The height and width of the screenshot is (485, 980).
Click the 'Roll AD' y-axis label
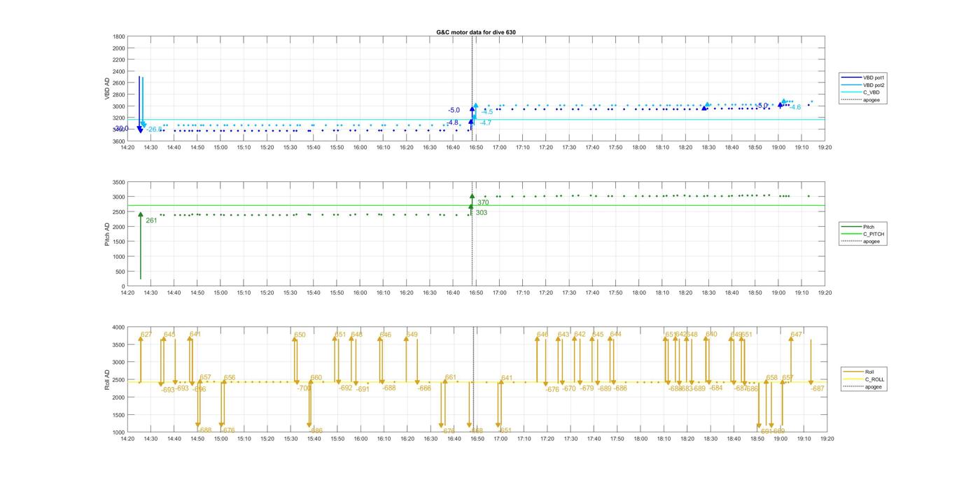107,379
